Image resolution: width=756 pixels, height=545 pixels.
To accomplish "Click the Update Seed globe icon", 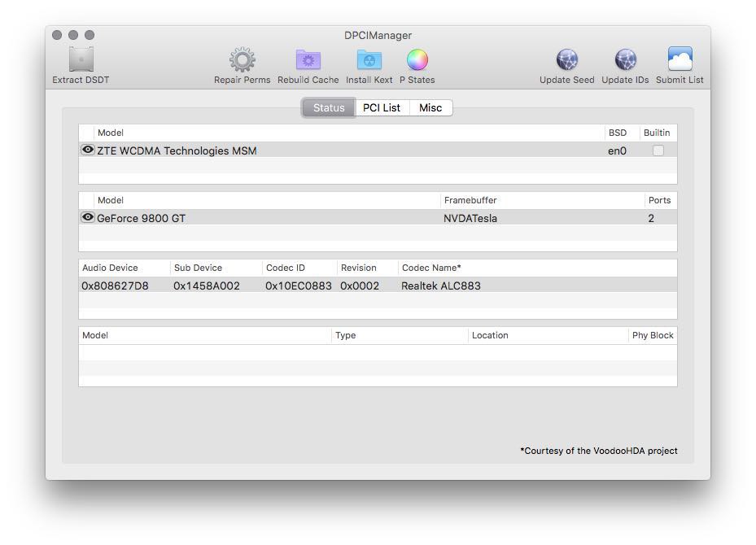I will pyautogui.click(x=567, y=59).
